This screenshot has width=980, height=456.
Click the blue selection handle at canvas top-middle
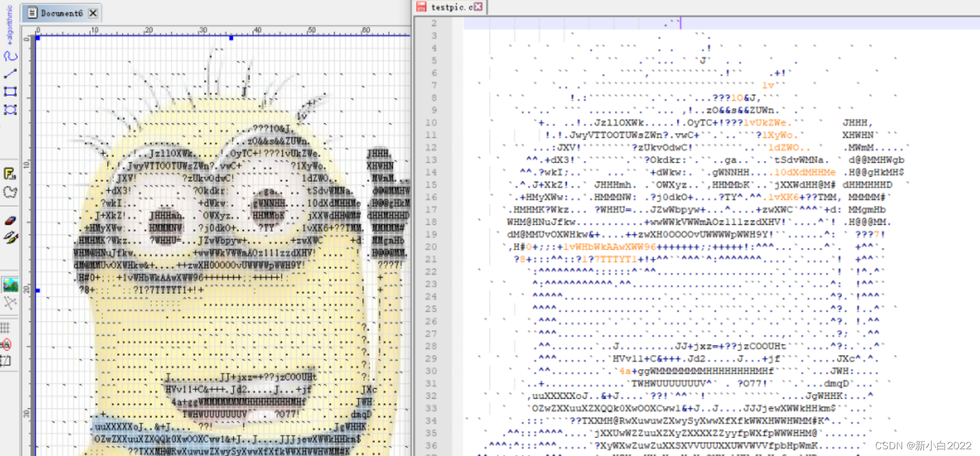[x=231, y=38]
